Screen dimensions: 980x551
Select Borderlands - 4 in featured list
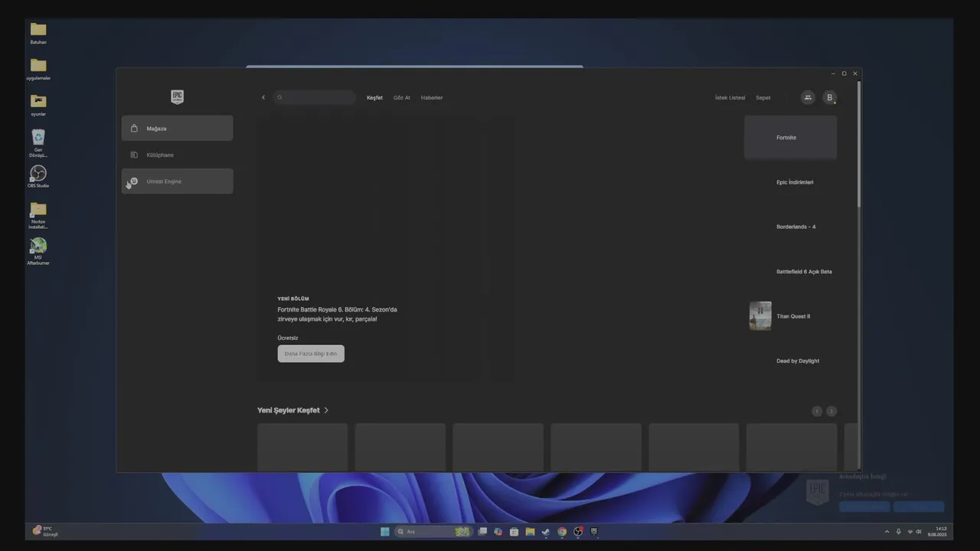[791, 227]
